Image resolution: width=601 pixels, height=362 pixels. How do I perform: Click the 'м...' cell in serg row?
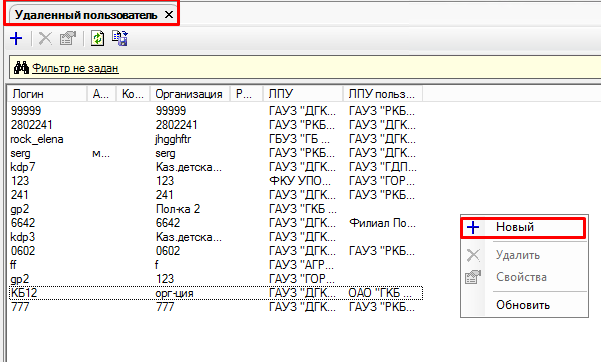click(101, 153)
